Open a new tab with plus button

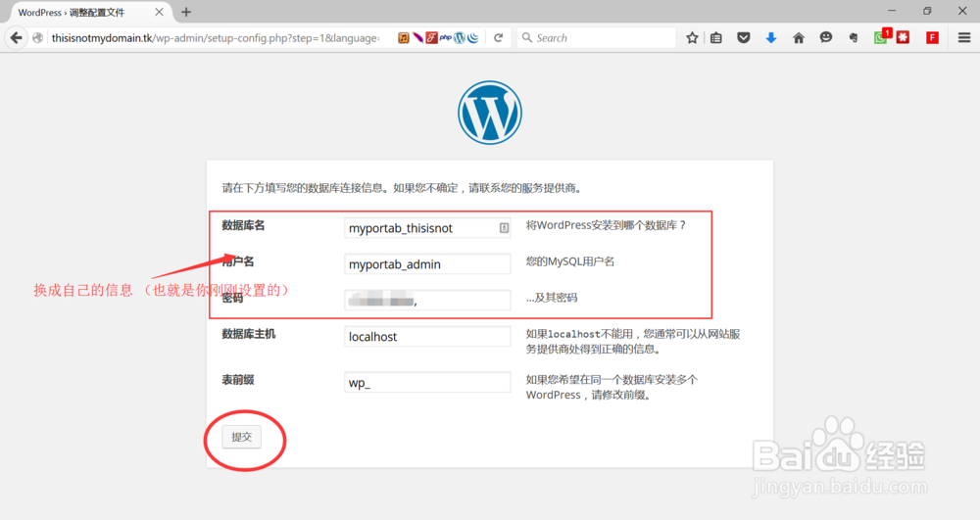click(x=186, y=12)
